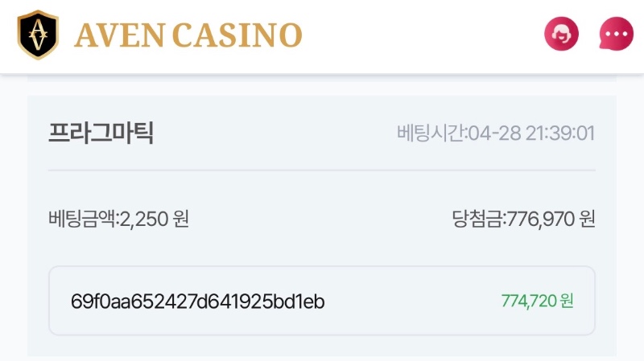Open the customer support agent icon

click(561, 35)
